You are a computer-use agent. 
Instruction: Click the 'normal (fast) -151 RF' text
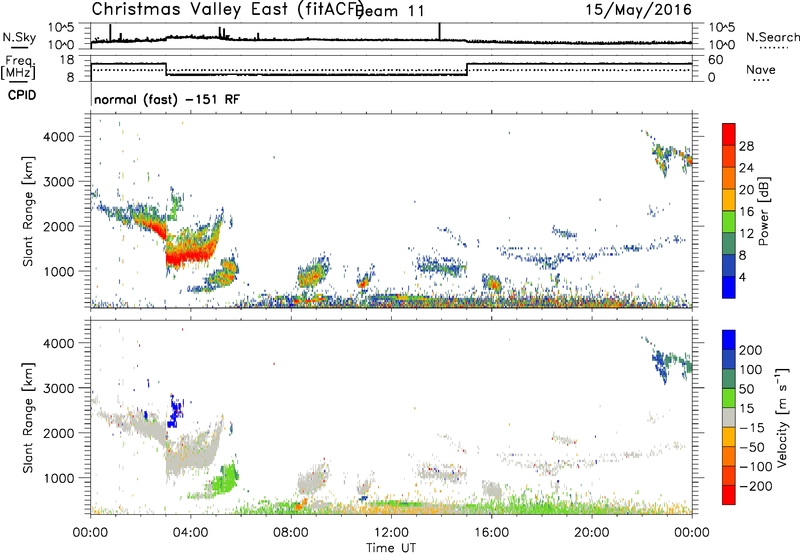166,99
